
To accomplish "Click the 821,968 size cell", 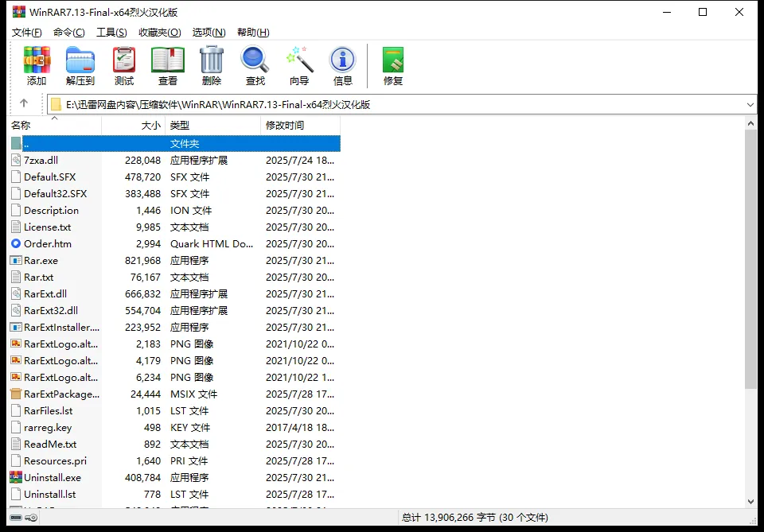I will (142, 260).
